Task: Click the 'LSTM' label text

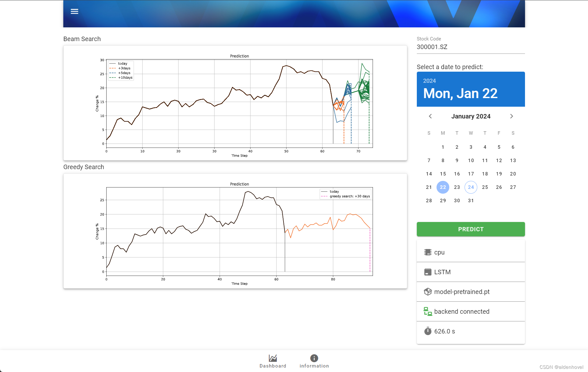Action: (x=442, y=272)
